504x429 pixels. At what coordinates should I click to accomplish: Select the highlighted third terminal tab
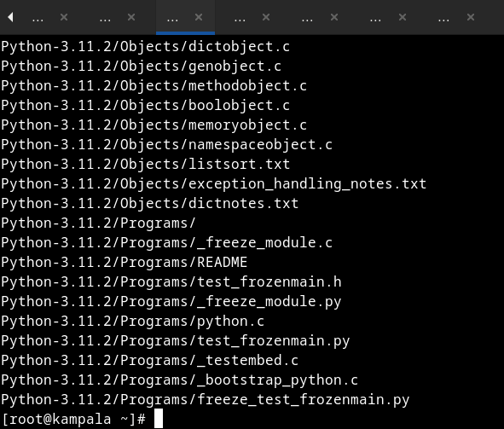[x=172, y=19]
